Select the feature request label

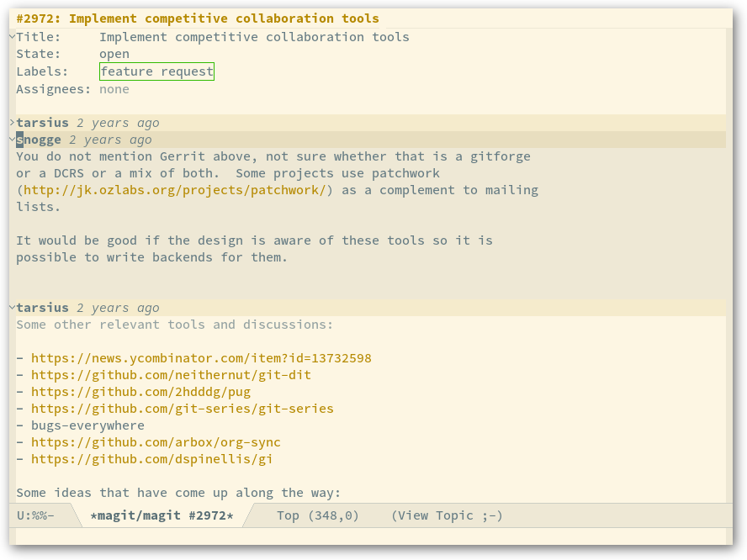tap(156, 71)
